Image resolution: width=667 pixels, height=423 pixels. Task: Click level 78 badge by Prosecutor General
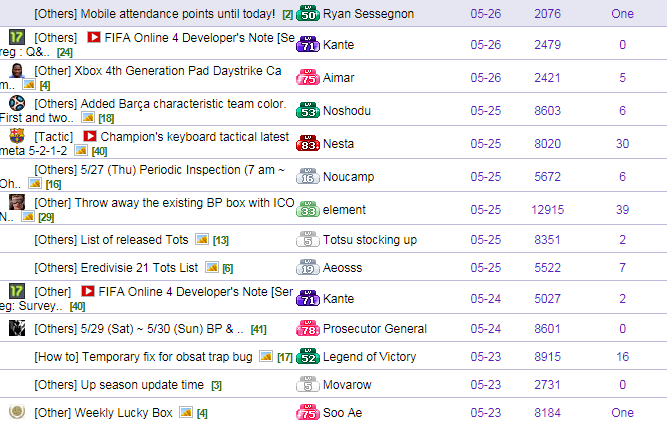click(308, 329)
